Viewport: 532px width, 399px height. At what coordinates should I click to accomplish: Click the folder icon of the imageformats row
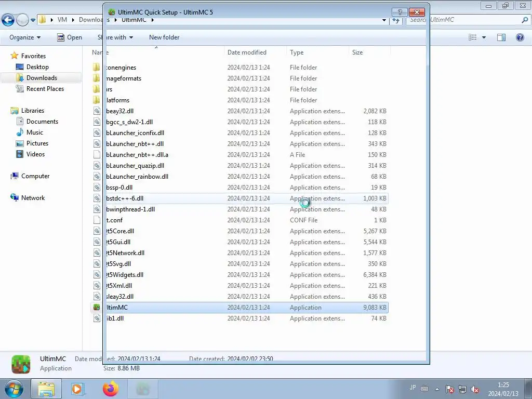coord(97,78)
